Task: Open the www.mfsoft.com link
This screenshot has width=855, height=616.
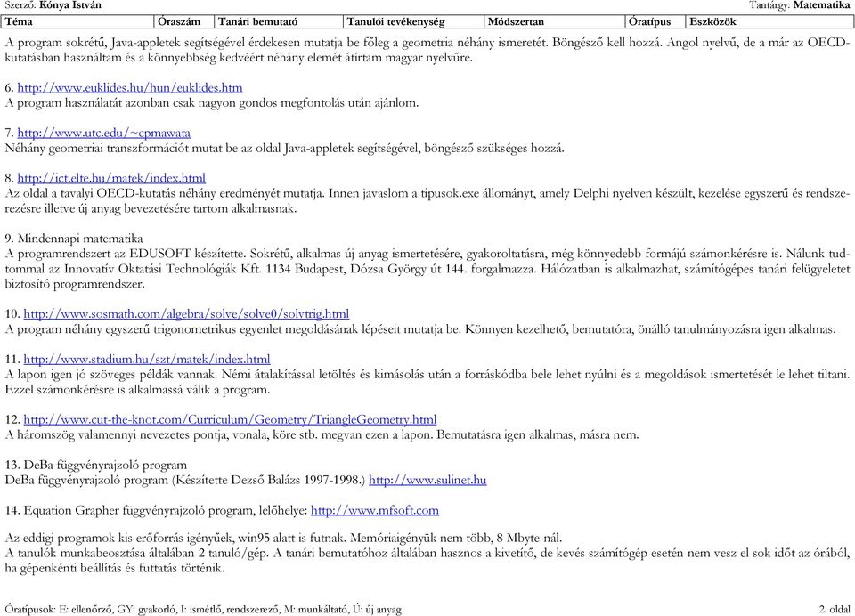Action: point(375,511)
